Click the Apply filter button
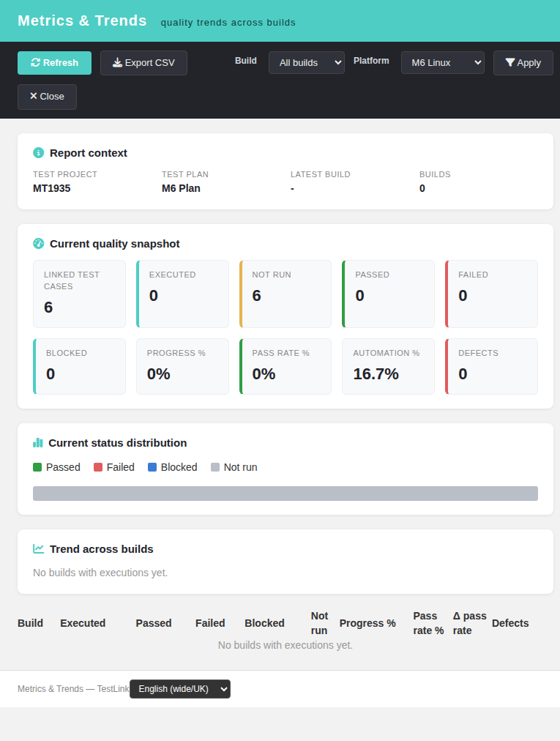560x741 pixels. coord(523,63)
